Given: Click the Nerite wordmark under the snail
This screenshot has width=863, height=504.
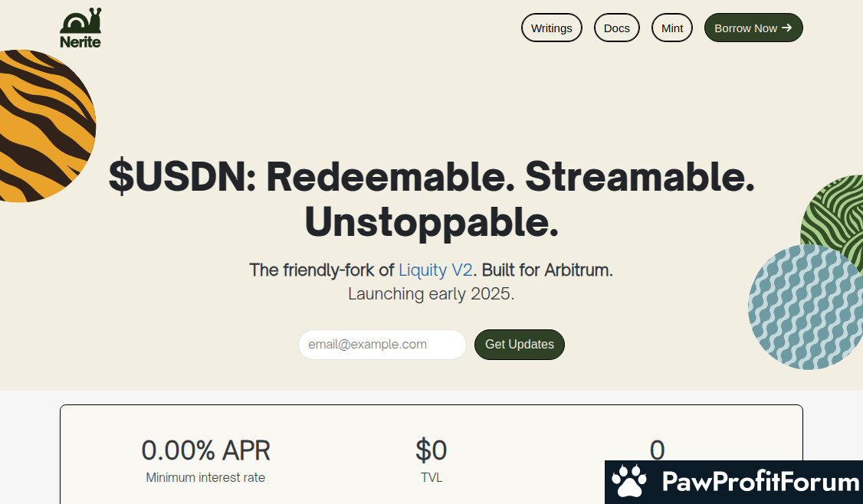Looking at the screenshot, I should tap(80, 42).
